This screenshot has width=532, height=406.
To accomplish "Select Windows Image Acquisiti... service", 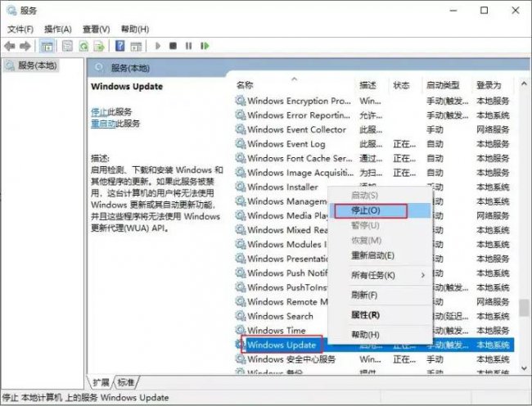I will pos(375,173).
